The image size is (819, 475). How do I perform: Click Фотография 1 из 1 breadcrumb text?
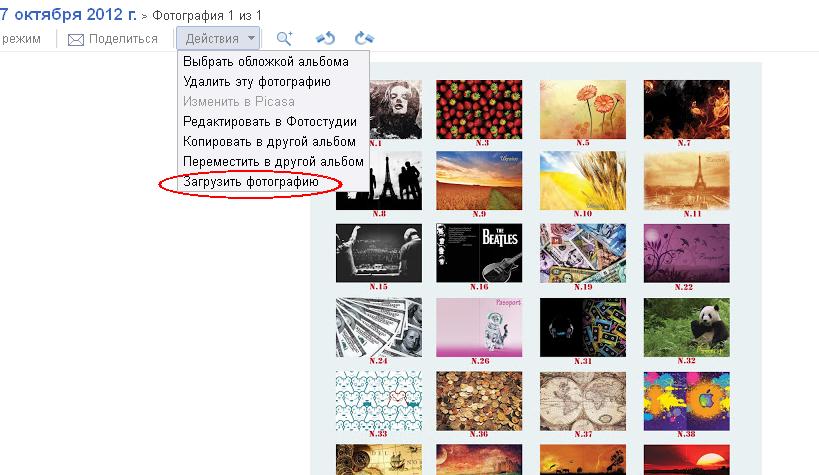click(207, 16)
